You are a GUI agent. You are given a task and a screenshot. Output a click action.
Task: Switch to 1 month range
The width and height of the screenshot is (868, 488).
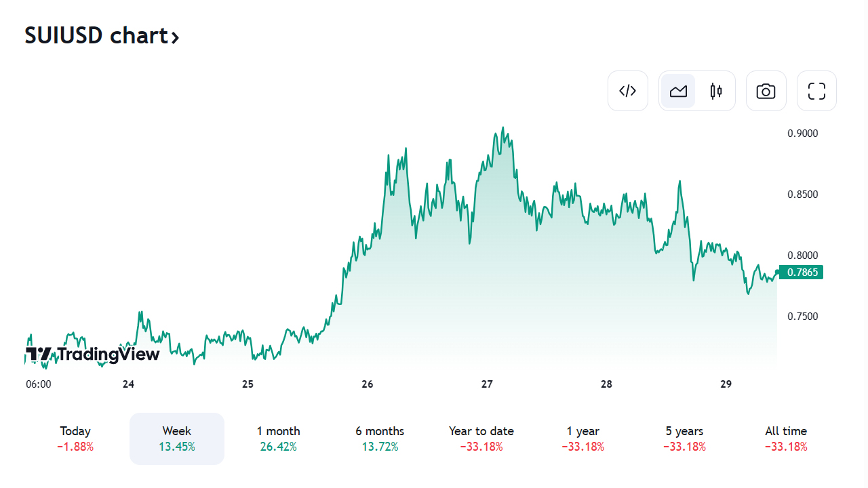pos(278,439)
